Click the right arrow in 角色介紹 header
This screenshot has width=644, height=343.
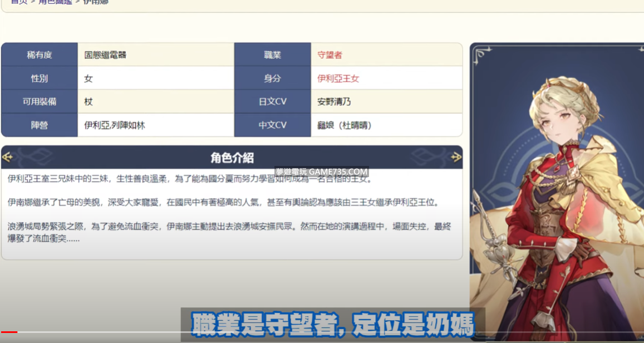[456, 158]
